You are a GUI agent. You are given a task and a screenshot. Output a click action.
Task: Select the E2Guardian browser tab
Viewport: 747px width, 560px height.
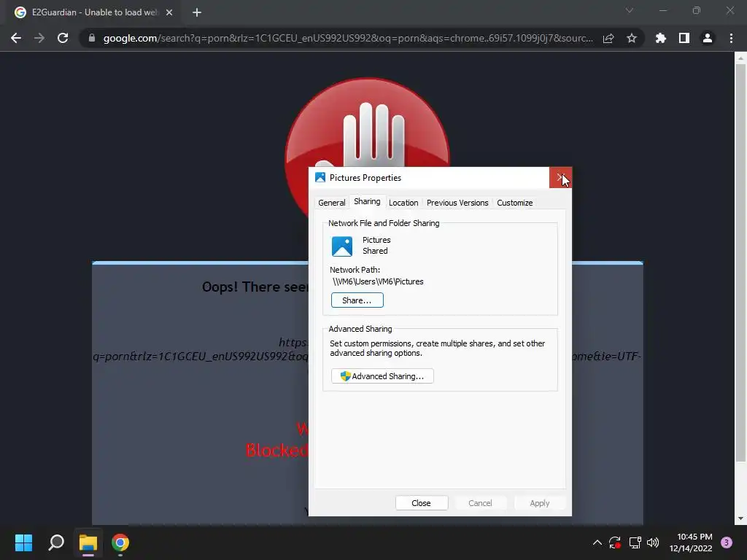93,12
